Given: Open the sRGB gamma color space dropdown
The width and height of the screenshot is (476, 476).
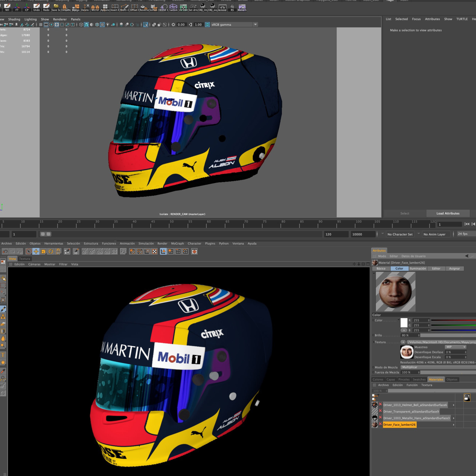Looking at the screenshot, I should [255, 24].
